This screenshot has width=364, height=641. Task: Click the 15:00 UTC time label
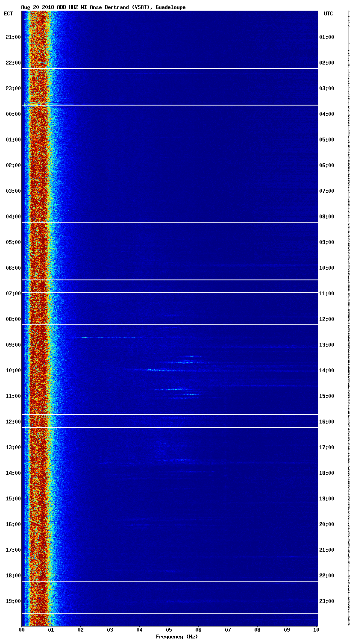(327, 396)
